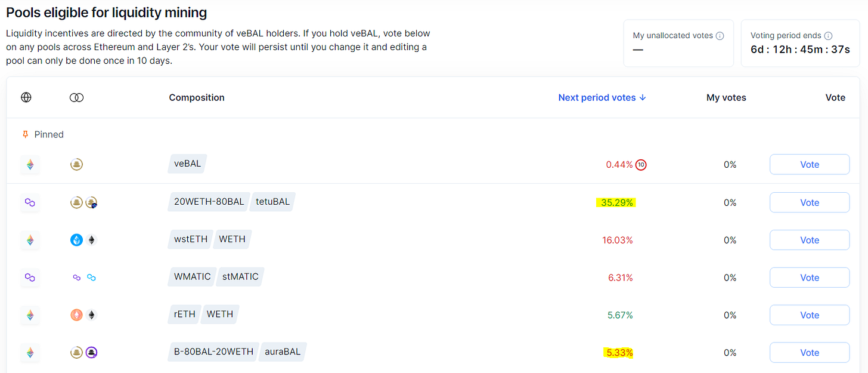The image size is (868, 373).
Task: Click the 6.31% next period votes value
Action: pyautogui.click(x=620, y=278)
